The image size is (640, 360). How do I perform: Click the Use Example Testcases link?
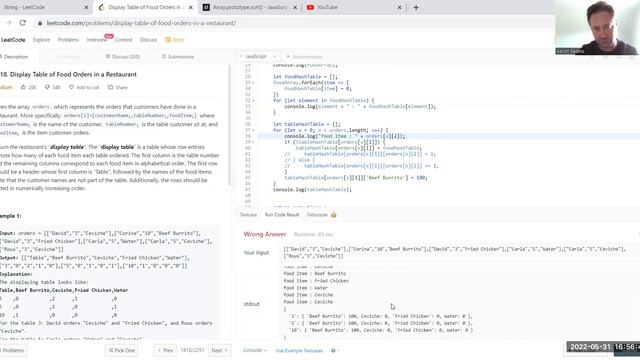click(299, 351)
